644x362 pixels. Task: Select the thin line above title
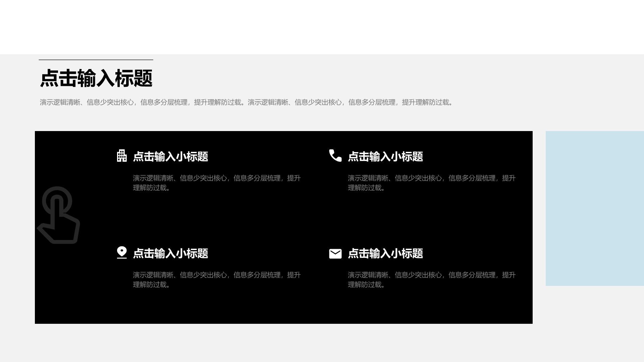coord(96,60)
